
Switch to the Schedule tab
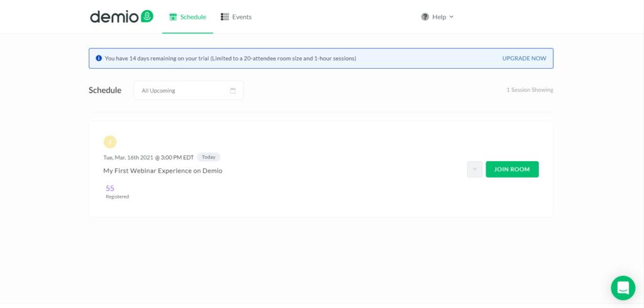click(187, 17)
